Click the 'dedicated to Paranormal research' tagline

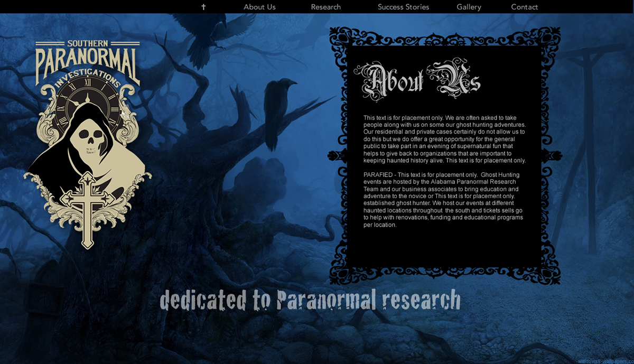pyautogui.click(x=311, y=300)
